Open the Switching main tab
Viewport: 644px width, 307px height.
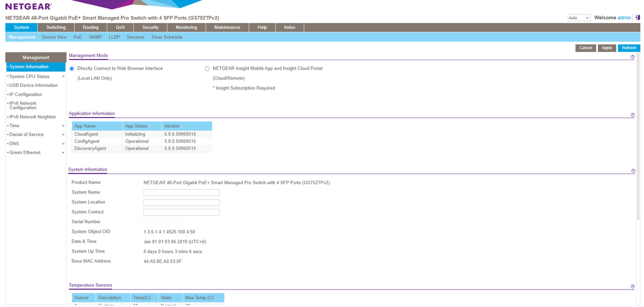56,27
